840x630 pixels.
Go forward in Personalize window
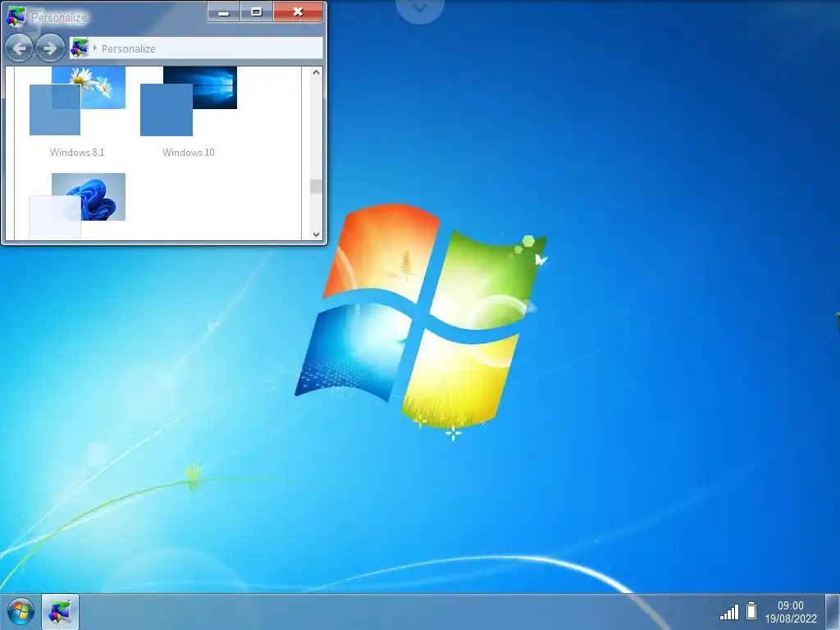pos(50,48)
